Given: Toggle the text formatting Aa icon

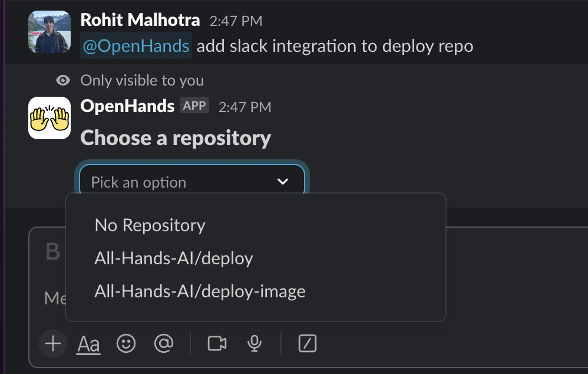Looking at the screenshot, I should coord(88,343).
